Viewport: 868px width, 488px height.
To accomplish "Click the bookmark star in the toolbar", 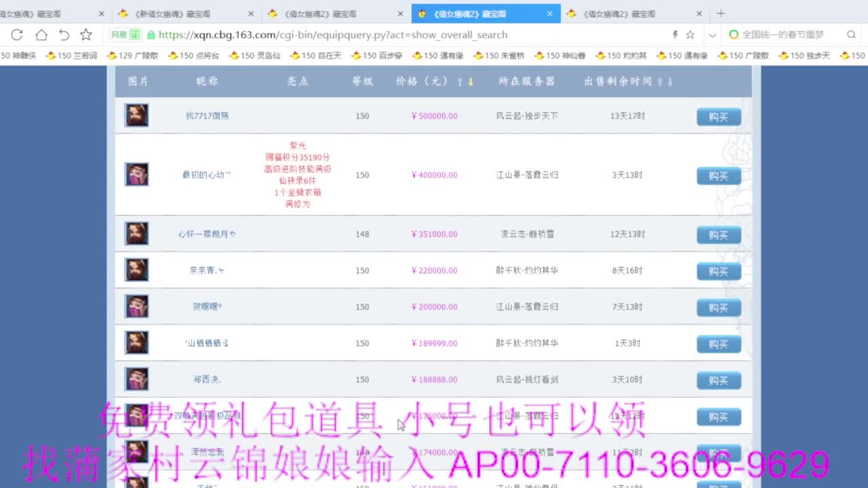I will [85, 35].
